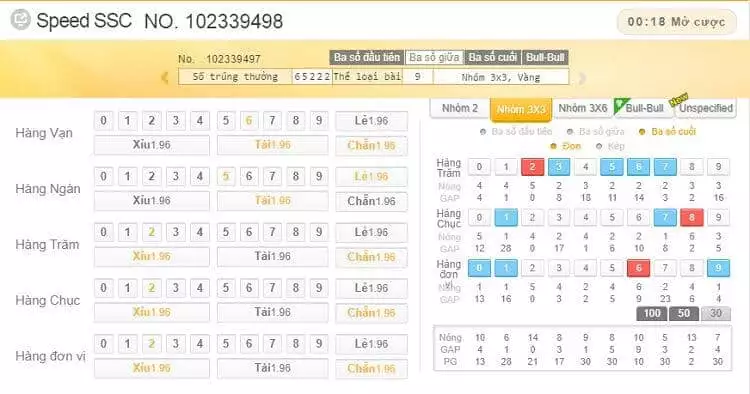
Task: Bet Chẵn 1.96 on Hàng Ngàn
Action: tap(371, 201)
